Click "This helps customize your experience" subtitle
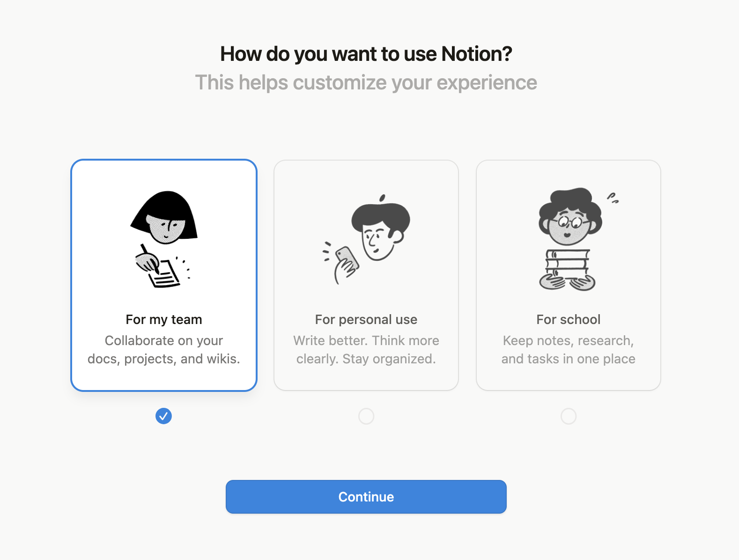739x560 pixels. (366, 82)
